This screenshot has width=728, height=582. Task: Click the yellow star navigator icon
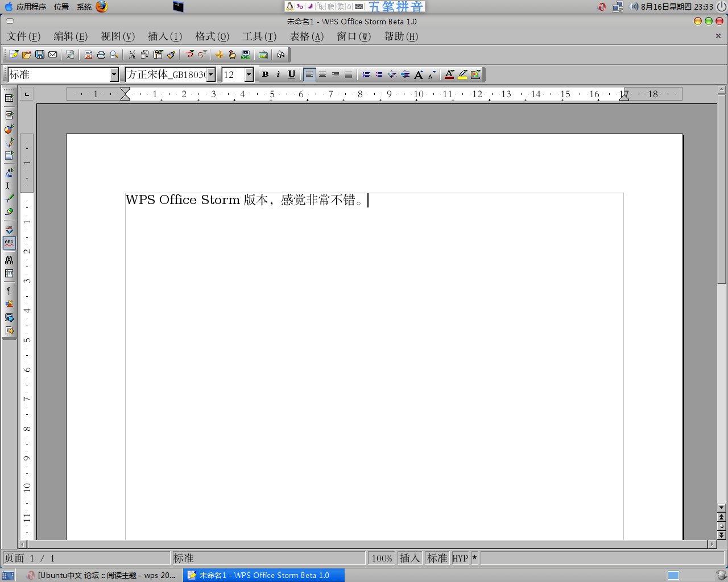click(219, 55)
